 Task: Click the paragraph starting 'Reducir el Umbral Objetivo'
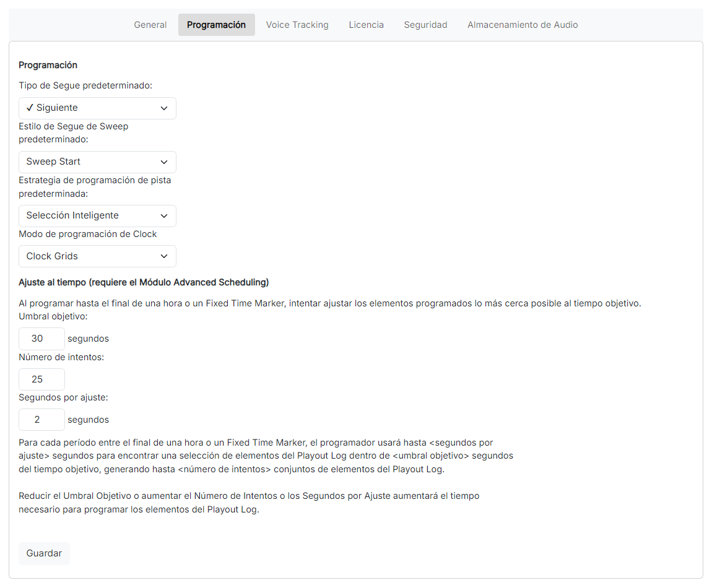click(249, 503)
